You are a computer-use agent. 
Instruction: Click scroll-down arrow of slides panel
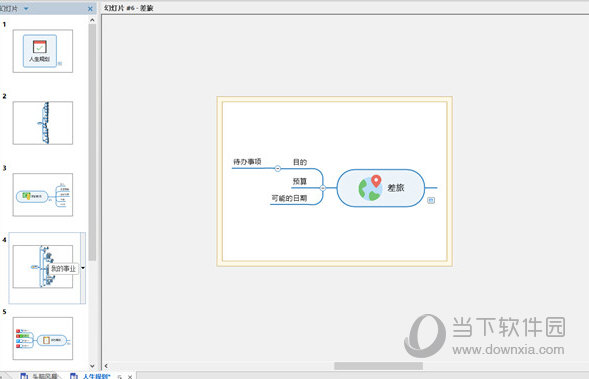click(92, 365)
